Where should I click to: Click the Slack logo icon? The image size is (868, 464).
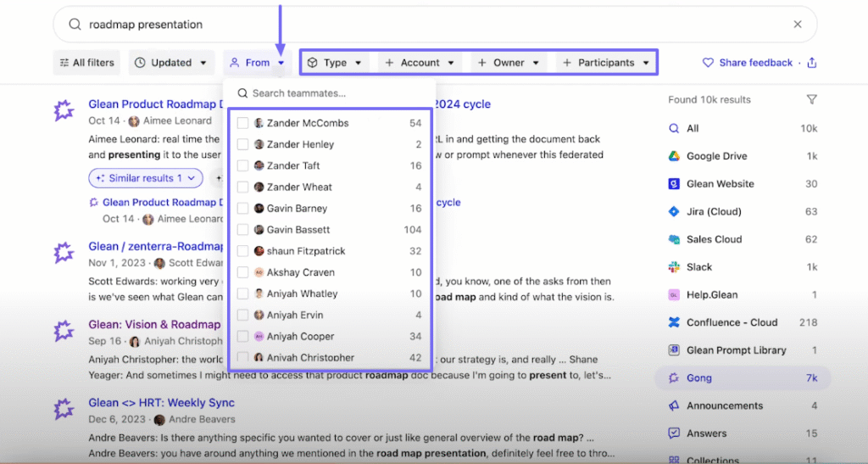(674, 267)
